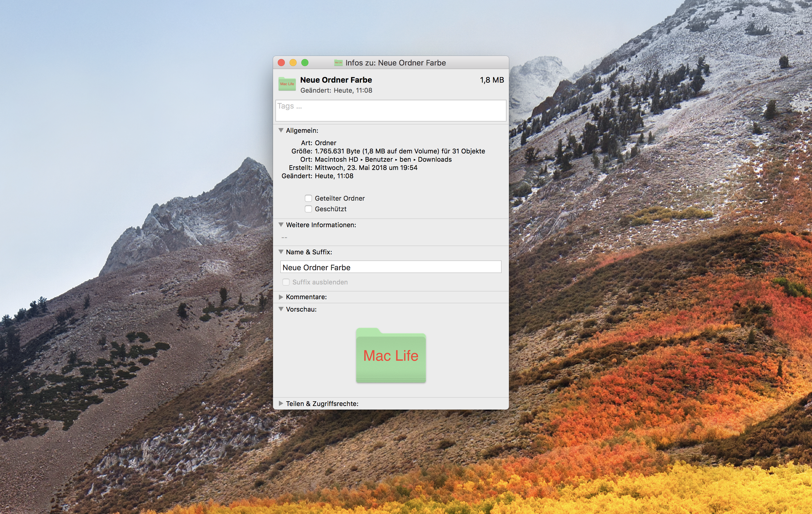Toggle the Geschützt checkbox

click(x=308, y=209)
